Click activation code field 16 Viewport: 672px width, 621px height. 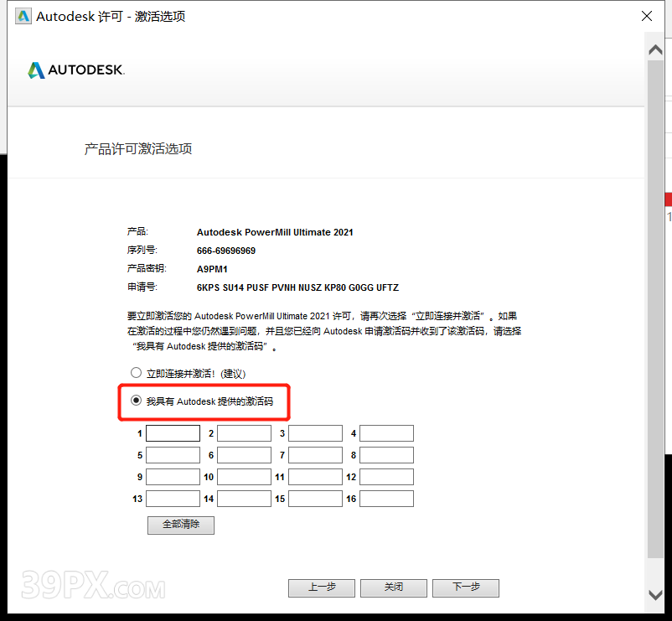tap(386, 499)
